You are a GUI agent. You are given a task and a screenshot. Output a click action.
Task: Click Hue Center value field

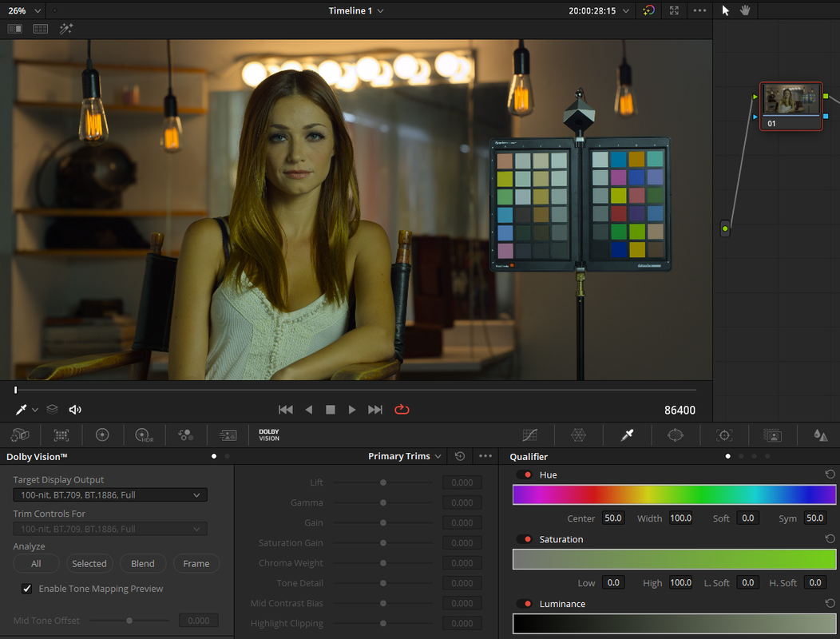[613, 518]
